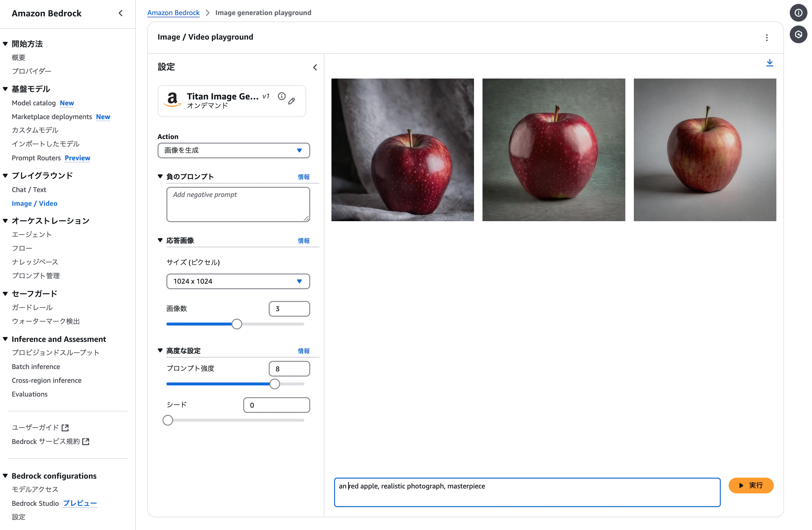Image resolution: width=812 pixels, height=530 pixels.
Task: Open the playground three-dot options menu
Action: tap(767, 37)
